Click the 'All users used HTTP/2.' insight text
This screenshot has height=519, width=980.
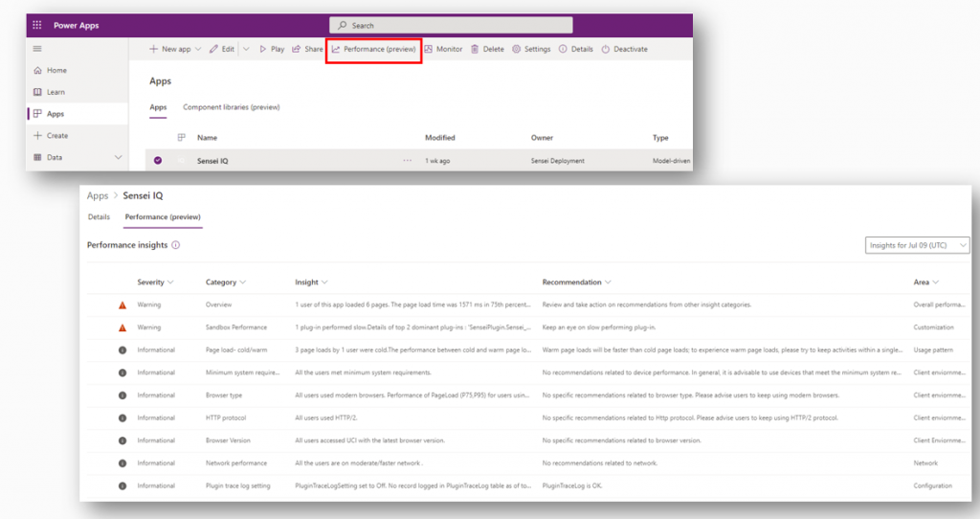pyautogui.click(x=326, y=417)
